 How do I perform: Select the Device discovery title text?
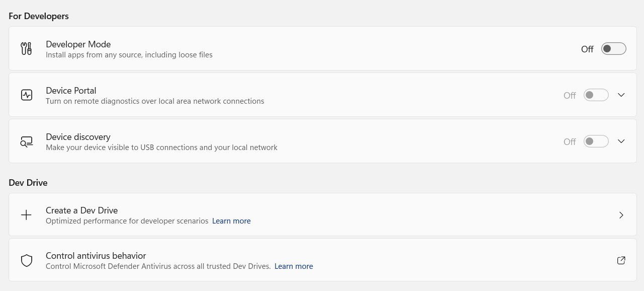tap(78, 137)
